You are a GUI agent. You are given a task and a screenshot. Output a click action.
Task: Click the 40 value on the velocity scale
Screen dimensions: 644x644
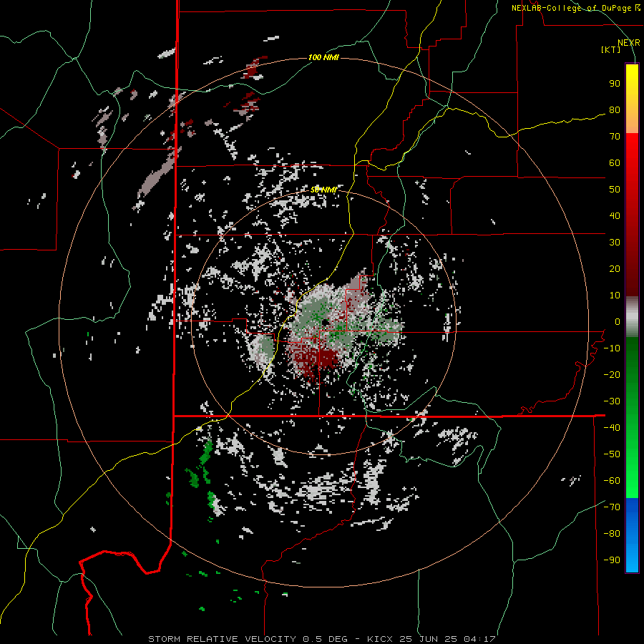615,216
